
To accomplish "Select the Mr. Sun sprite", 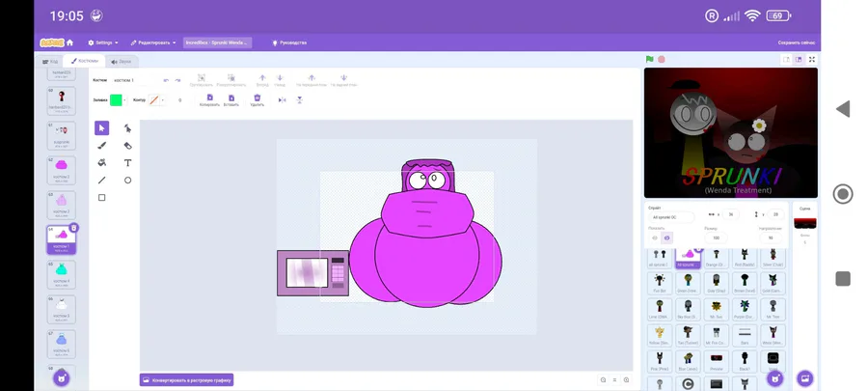I will (717, 310).
